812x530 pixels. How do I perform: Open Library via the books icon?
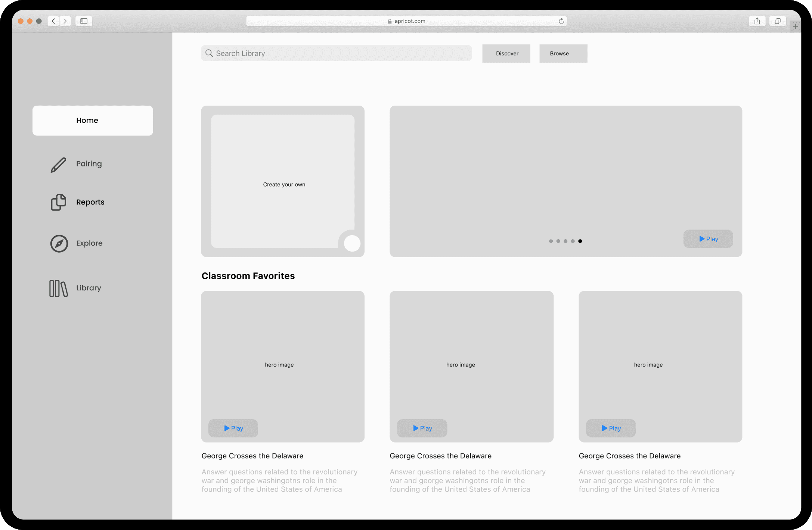(59, 289)
